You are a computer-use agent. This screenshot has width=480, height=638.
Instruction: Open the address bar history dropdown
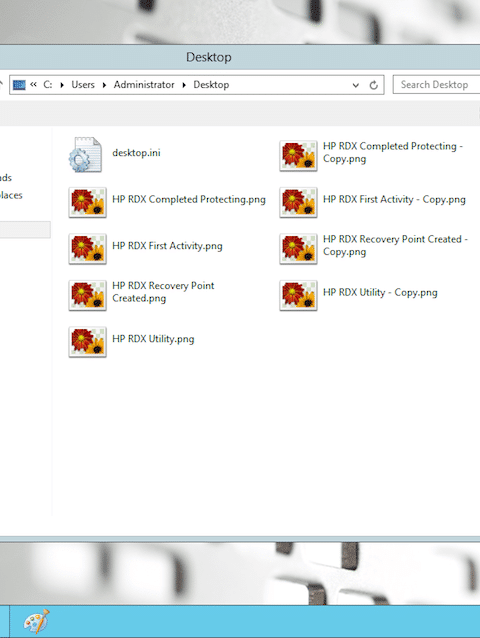pyautogui.click(x=356, y=85)
